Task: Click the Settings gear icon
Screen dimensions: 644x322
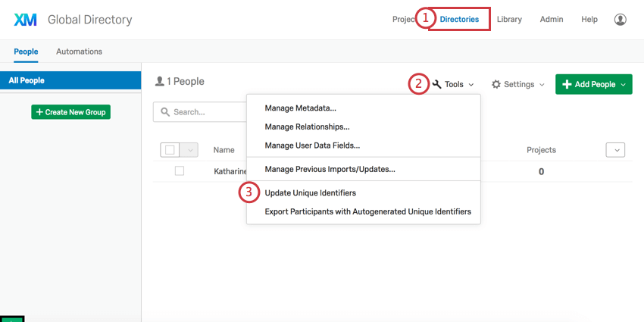Action: pyautogui.click(x=496, y=85)
